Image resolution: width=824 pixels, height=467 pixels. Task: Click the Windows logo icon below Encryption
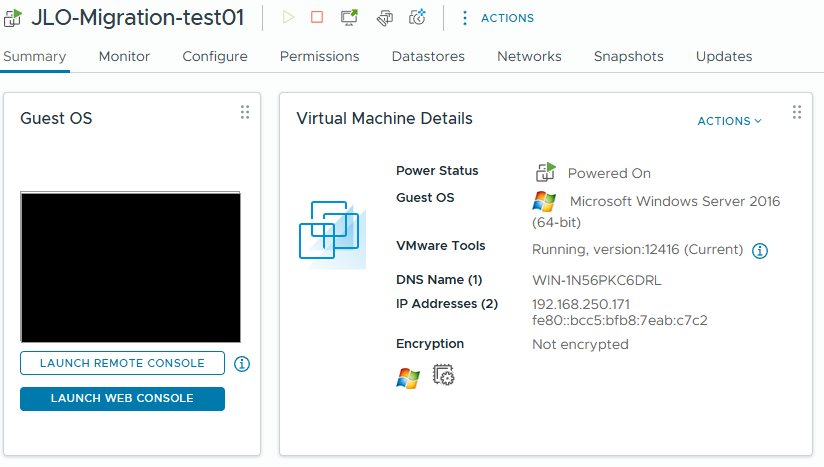(408, 378)
